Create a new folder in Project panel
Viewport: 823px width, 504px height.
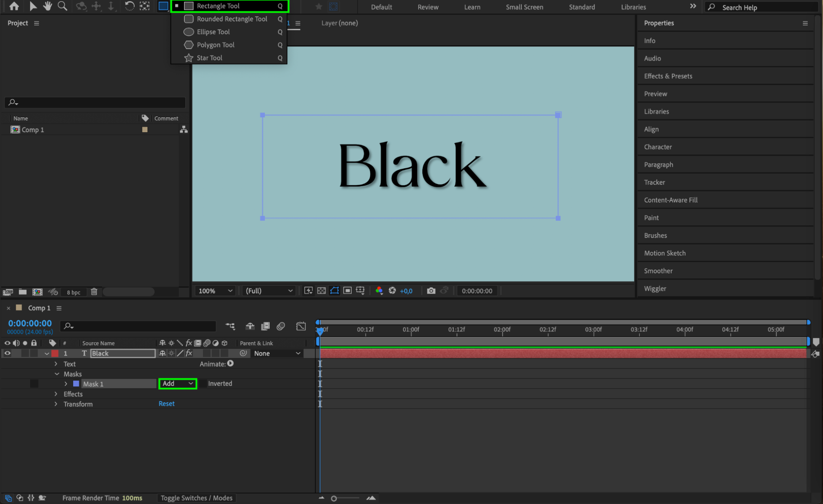tap(23, 292)
